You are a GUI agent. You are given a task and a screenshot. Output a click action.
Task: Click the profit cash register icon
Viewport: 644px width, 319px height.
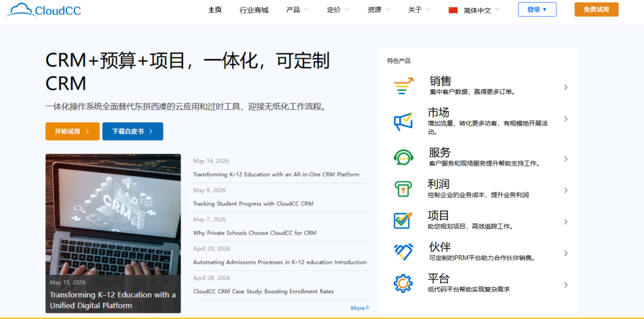click(403, 188)
